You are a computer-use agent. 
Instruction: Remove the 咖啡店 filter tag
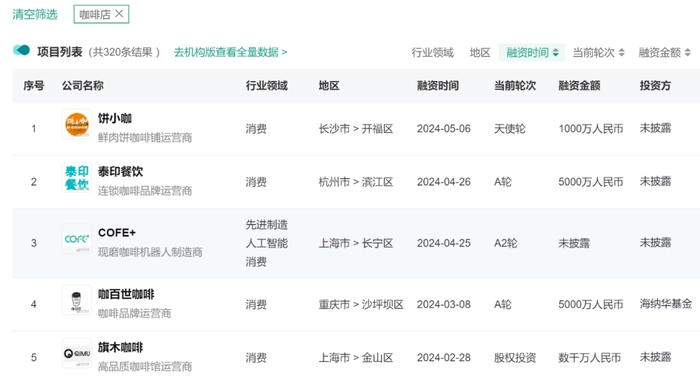coord(119,14)
